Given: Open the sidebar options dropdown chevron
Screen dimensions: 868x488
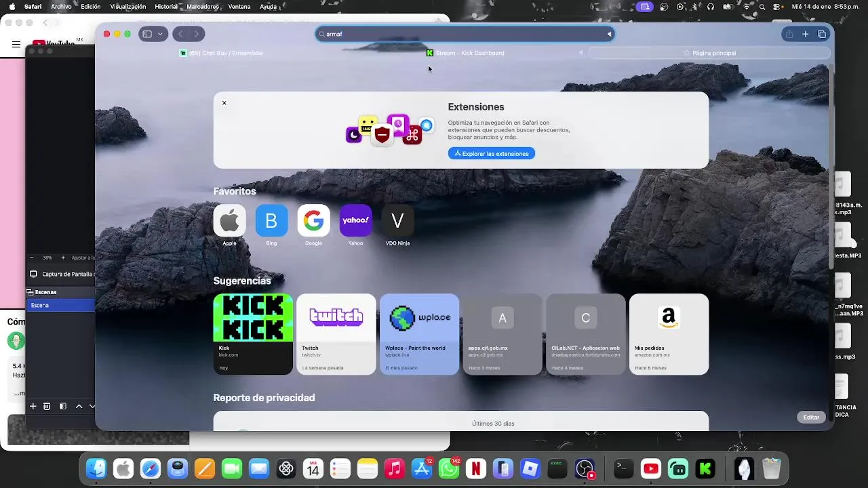Looking at the screenshot, I should (161, 34).
